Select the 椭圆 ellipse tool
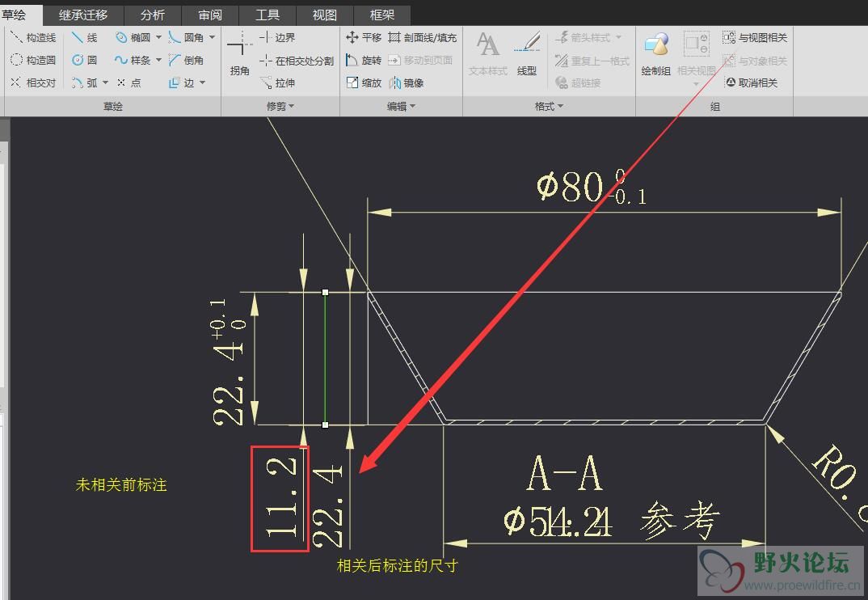This screenshot has height=600, width=868. tap(133, 38)
